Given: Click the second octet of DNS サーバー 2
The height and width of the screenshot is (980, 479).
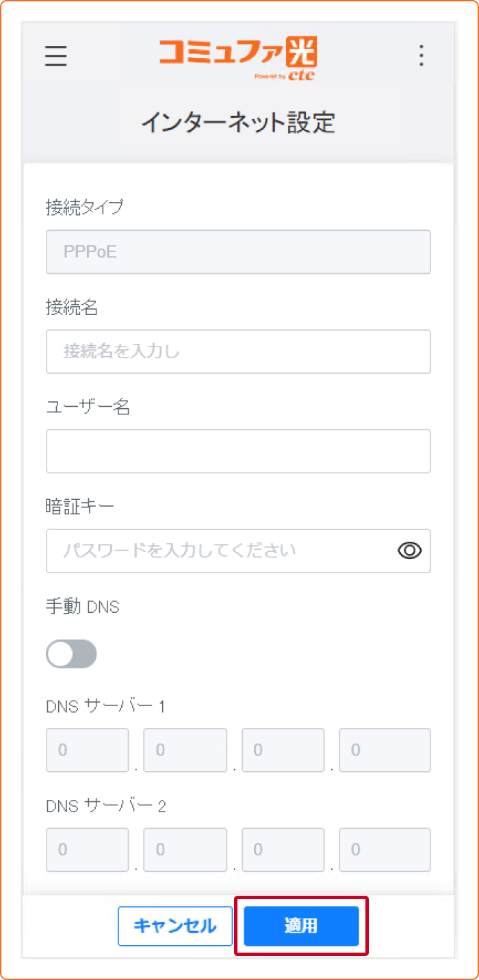Looking at the screenshot, I should [185, 850].
